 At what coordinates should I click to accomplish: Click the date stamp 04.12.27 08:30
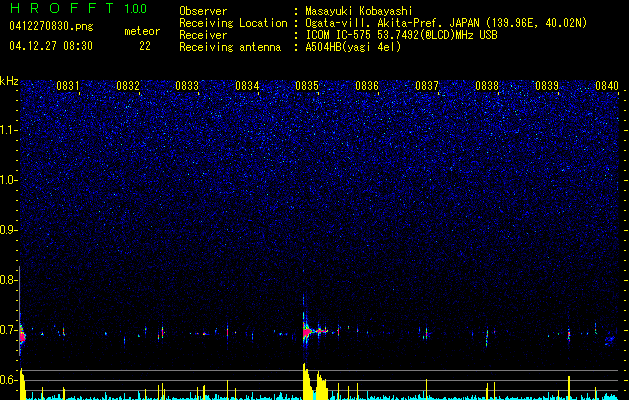pyautogui.click(x=51, y=46)
